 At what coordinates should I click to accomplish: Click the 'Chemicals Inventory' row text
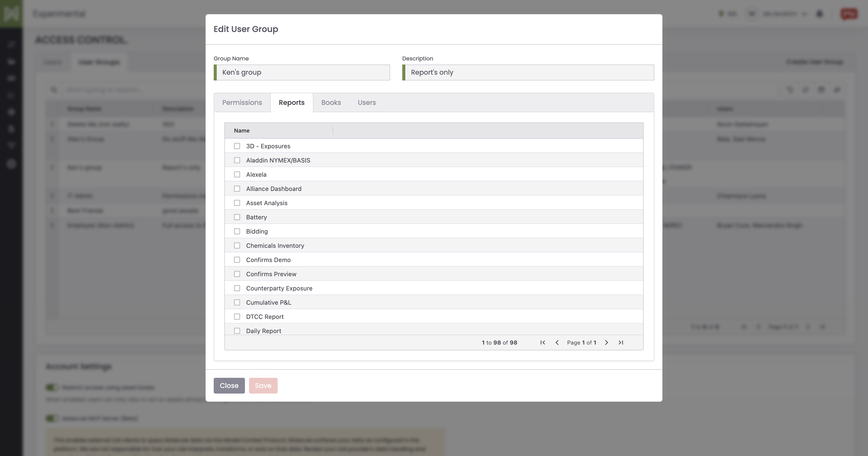(275, 245)
